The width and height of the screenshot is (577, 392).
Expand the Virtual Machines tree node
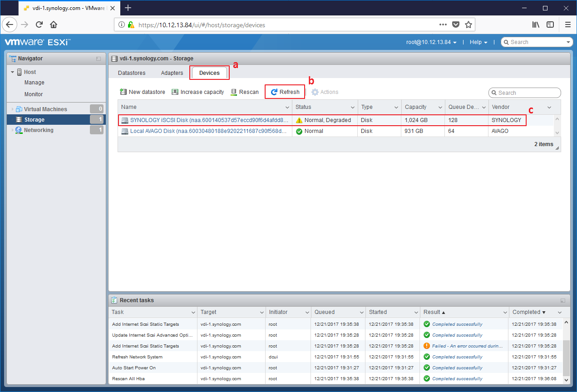pyautogui.click(x=12, y=109)
